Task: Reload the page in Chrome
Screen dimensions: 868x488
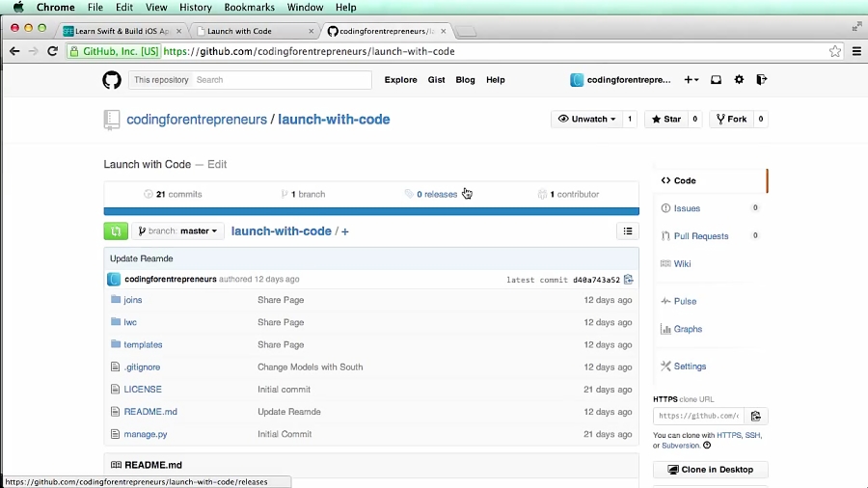Action: pyautogui.click(x=53, y=51)
